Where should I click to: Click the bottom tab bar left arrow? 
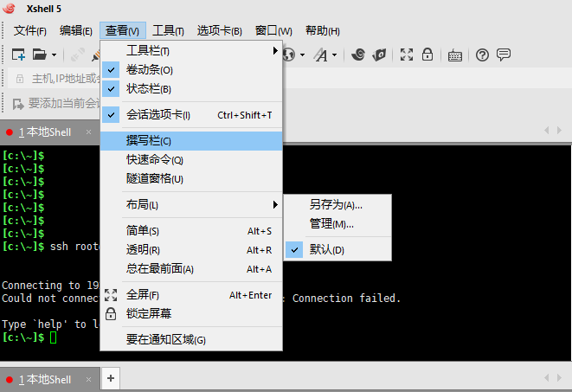[546, 378]
